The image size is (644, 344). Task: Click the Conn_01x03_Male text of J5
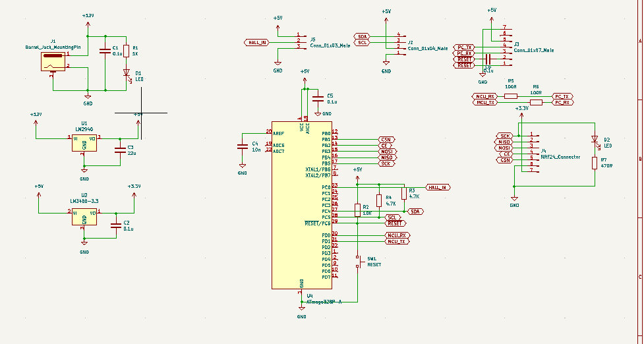(330, 45)
